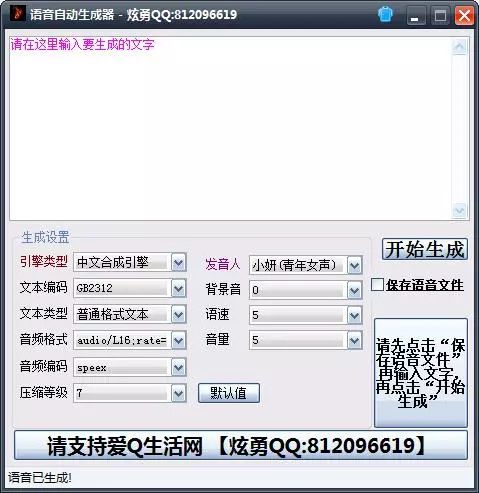This screenshot has height=493, width=479.
Task: Click the 默认值 reset button
Action: click(229, 393)
